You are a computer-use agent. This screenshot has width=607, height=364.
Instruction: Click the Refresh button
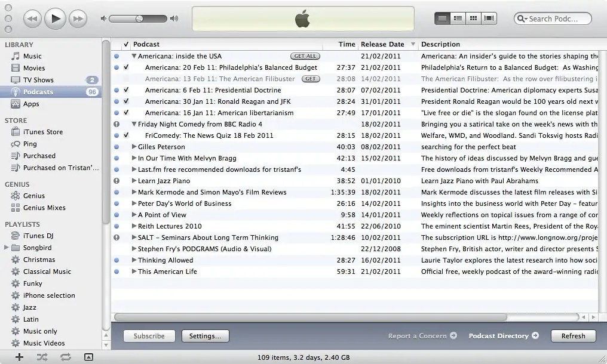(574, 336)
